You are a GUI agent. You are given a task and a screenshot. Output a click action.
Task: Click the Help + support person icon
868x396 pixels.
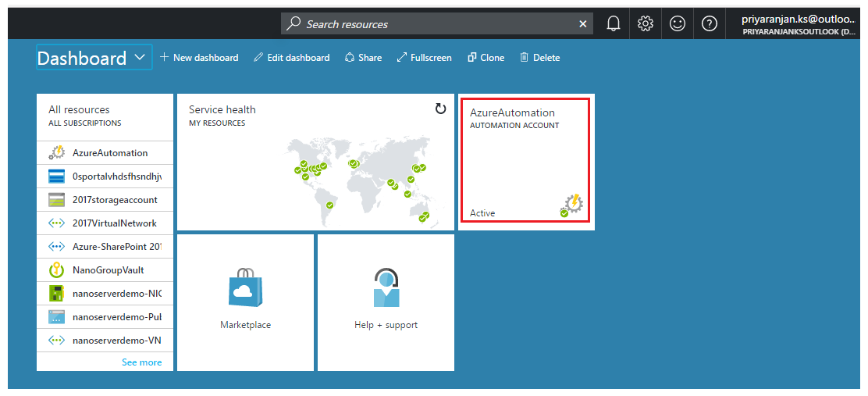386,287
